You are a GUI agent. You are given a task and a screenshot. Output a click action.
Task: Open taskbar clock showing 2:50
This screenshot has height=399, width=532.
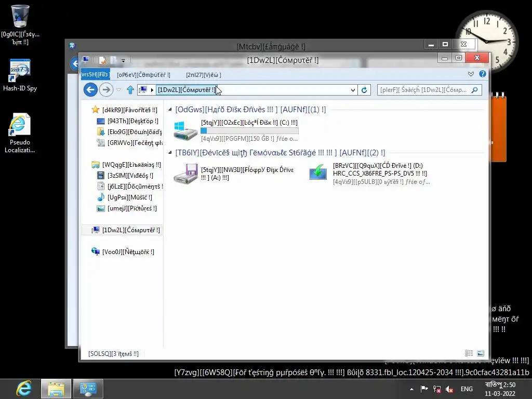click(x=500, y=389)
